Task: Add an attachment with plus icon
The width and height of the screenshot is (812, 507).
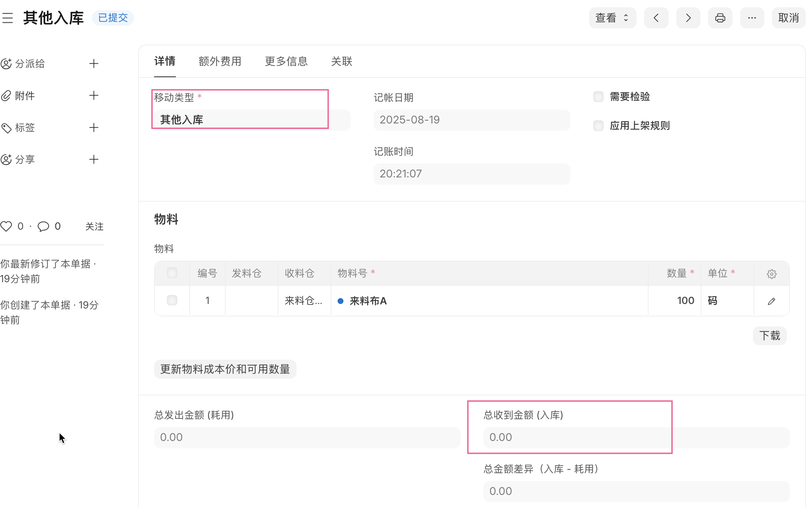Action: 94,96
